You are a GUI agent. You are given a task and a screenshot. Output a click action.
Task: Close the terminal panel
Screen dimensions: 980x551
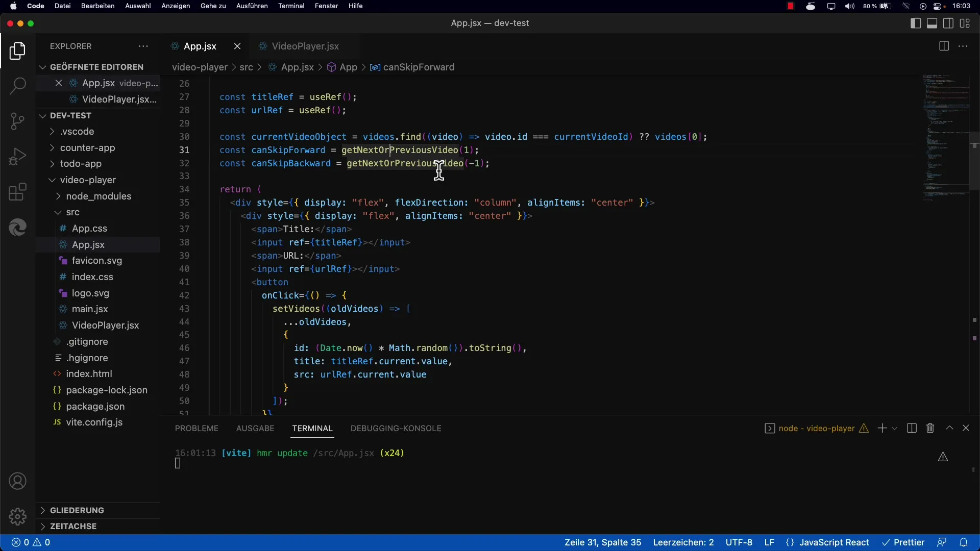click(966, 428)
